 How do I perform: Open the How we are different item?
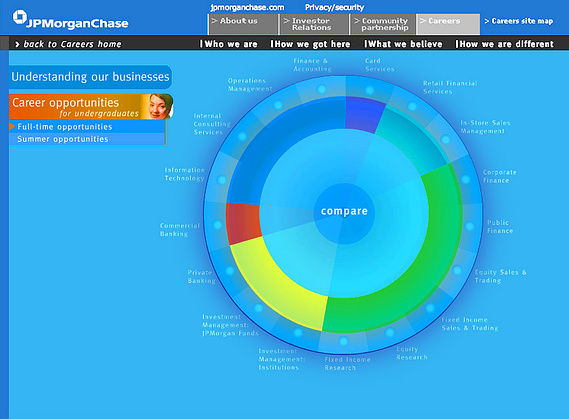tap(504, 44)
